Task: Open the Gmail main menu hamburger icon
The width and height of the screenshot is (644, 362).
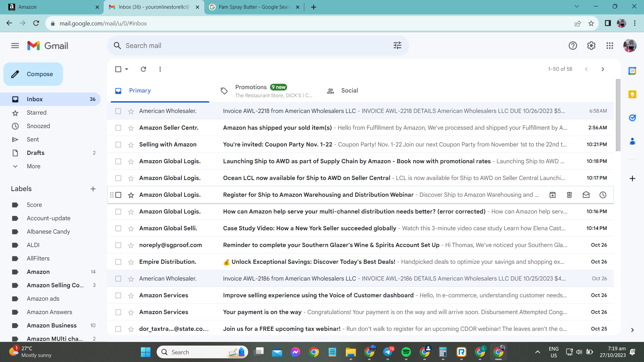Action: pyautogui.click(x=15, y=46)
